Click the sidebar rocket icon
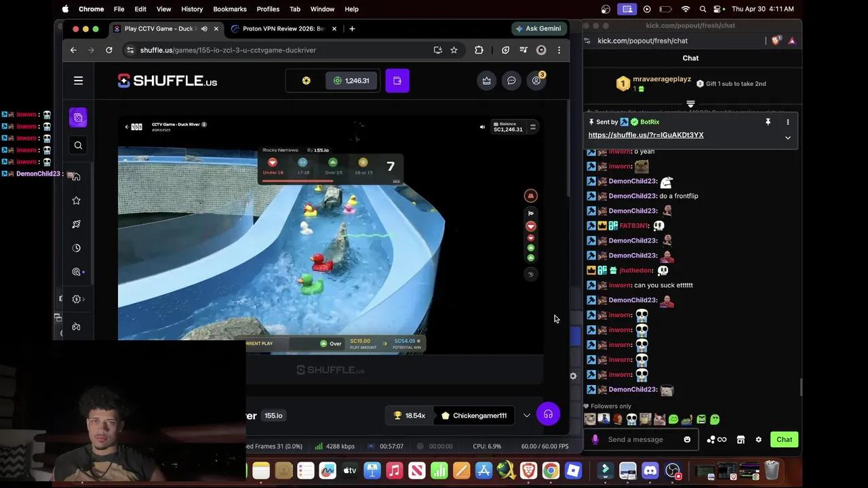This screenshot has width=868, height=488. point(76,224)
